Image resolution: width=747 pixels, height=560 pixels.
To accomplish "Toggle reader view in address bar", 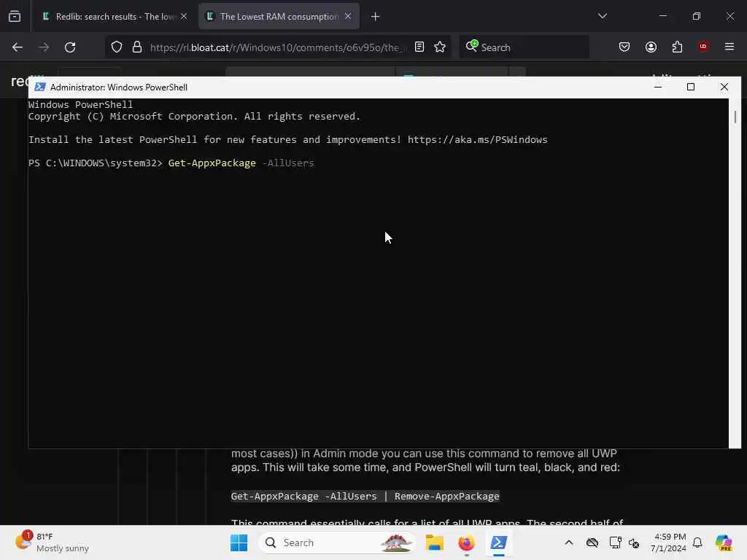I will click(419, 47).
